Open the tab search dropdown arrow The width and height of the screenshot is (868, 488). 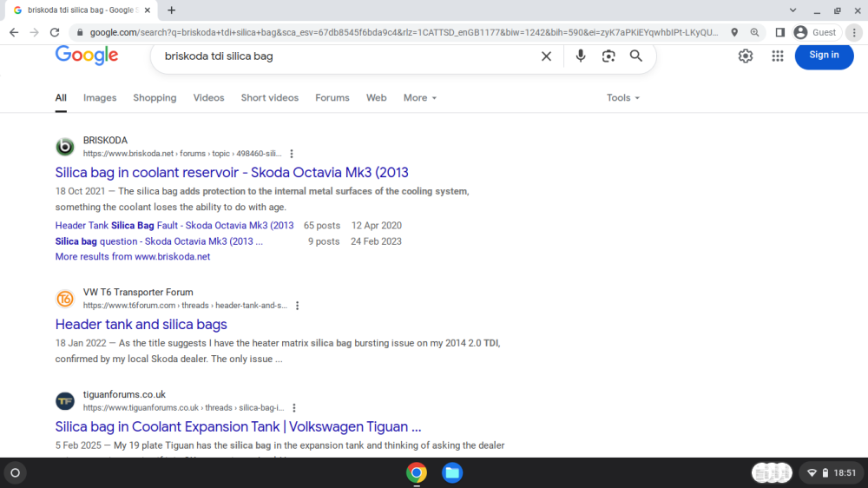792,10
